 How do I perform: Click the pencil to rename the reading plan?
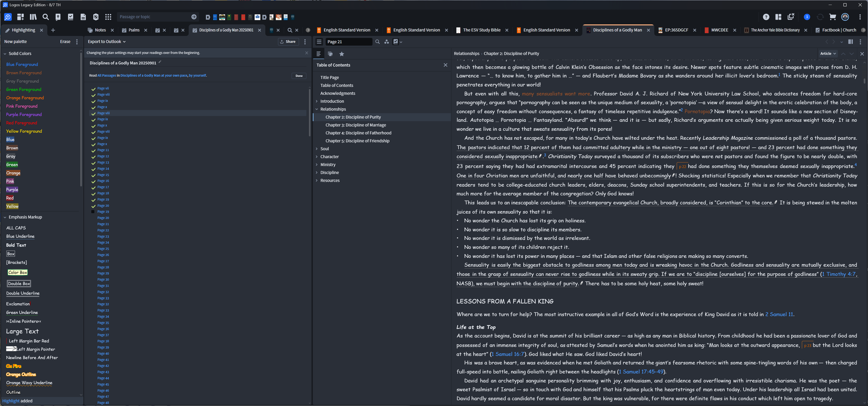[160, 62]
